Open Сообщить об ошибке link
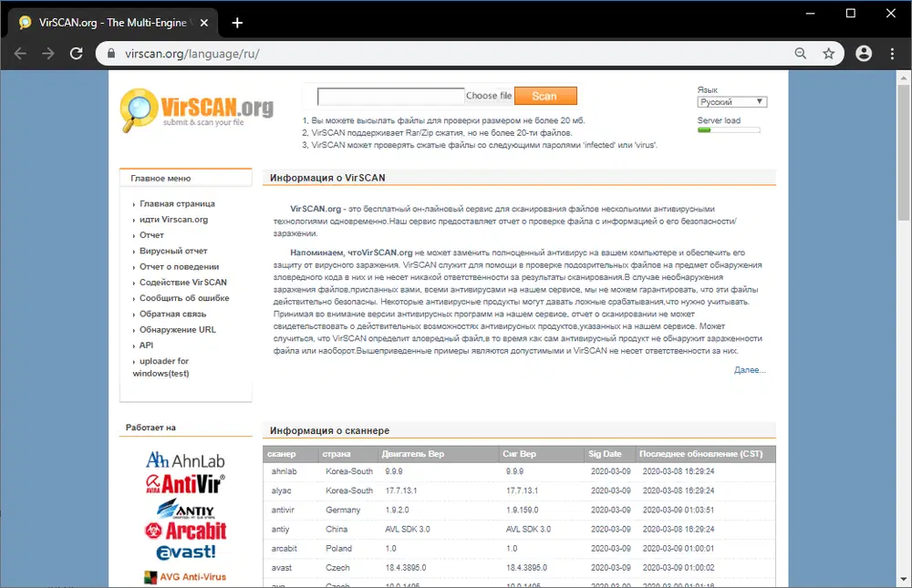912x588 pixels. pyautogui.click(x=184, y=298)
